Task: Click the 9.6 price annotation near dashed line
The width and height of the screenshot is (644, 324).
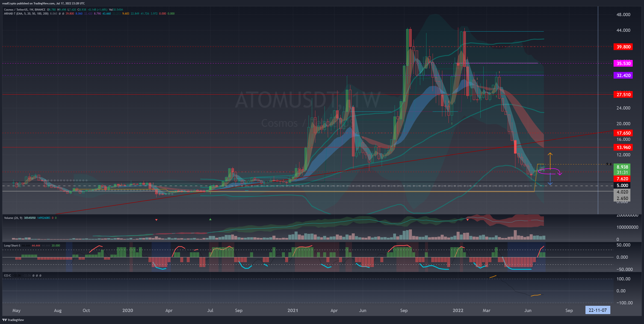Action: [609, 164]
